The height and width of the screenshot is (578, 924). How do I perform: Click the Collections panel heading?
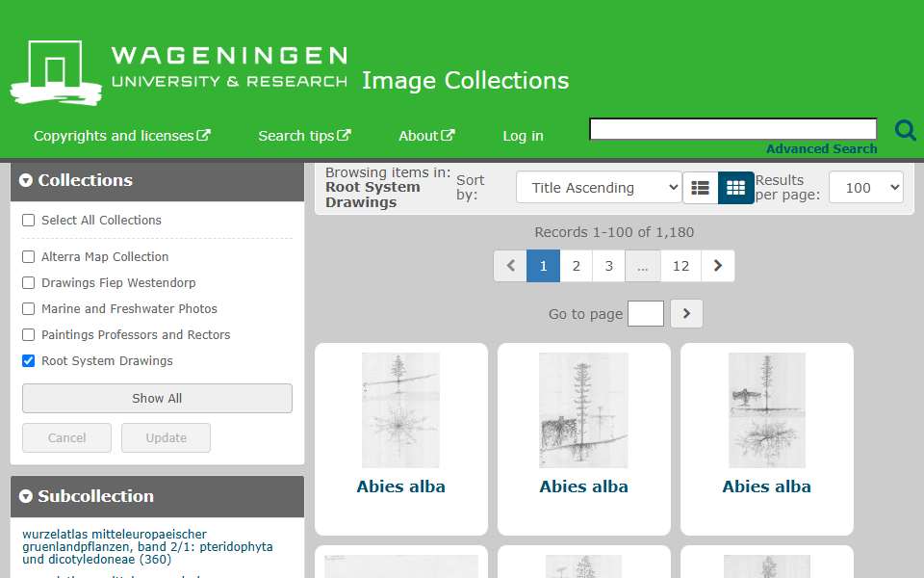(86, 180)
